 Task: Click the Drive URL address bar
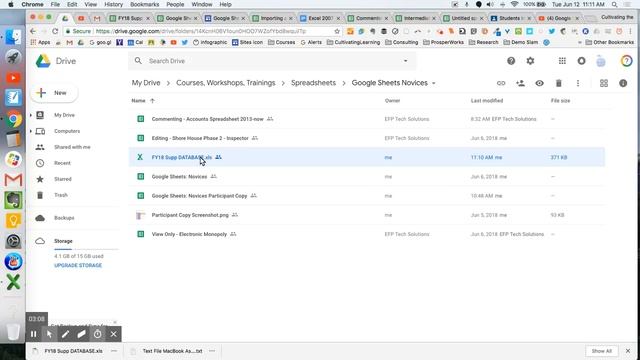(202, 31)
